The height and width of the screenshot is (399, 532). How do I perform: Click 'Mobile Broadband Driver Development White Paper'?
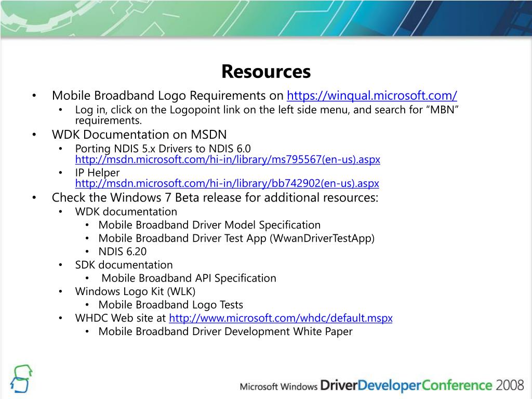pyautogui.click(x=225, y=331)
